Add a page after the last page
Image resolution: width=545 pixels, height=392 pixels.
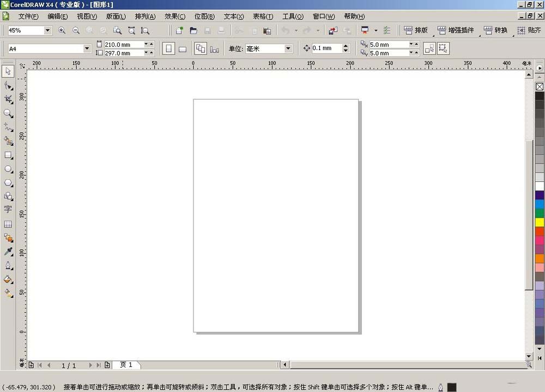107,365
